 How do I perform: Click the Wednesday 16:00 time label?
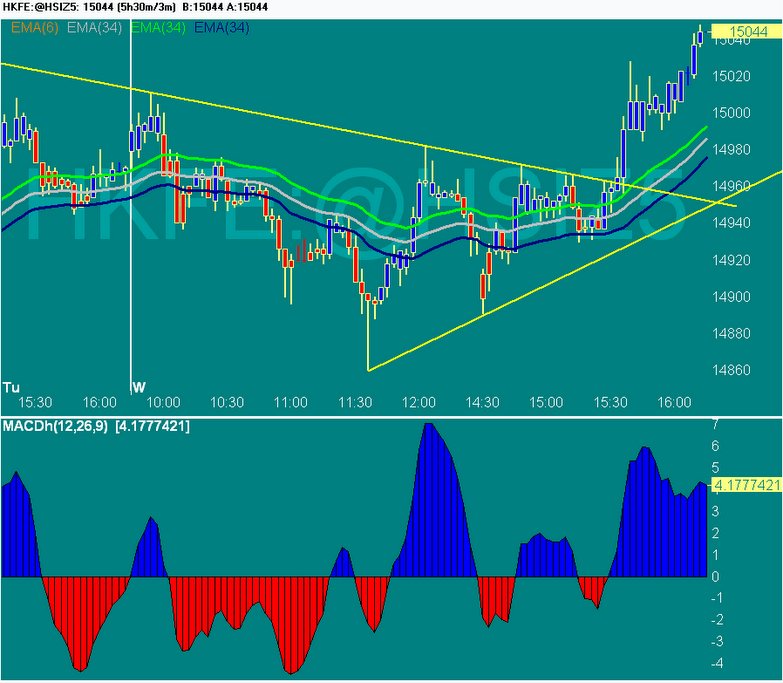[674, 402]
